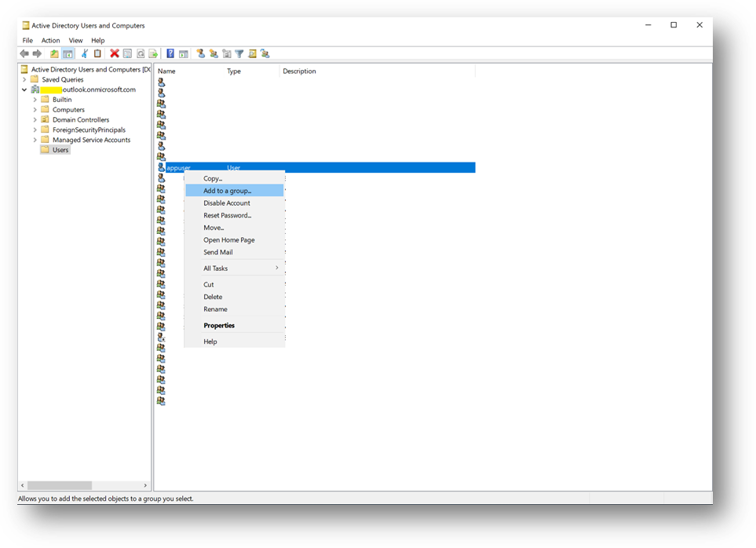This screenshot has width=756, height=548.
Task: Collapse the outlook.onmicrosoft.com domain node
Action: click(24, 90)
